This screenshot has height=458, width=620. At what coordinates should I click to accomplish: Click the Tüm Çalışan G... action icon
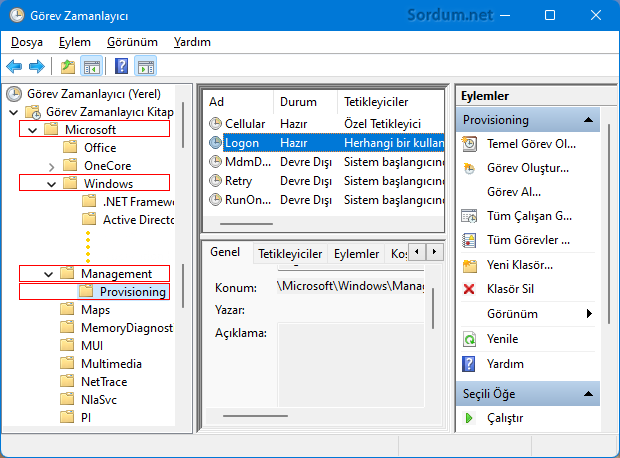pos(469,216)
